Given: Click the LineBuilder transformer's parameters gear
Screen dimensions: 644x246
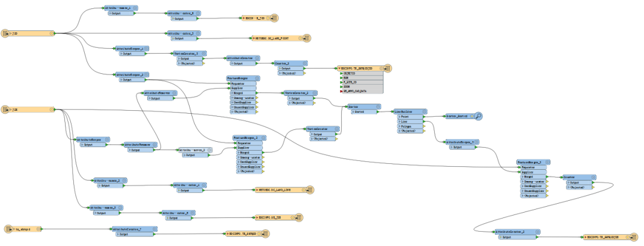Looking at the screenshot, I should click(424, 111).
